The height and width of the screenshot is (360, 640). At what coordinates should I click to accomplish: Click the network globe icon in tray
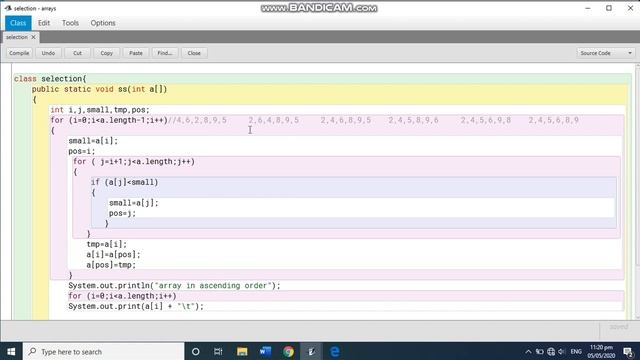(551, 351)
